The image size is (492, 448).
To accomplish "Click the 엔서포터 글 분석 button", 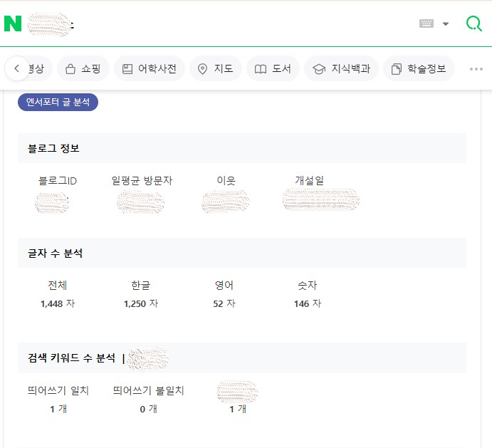I will (58, 102).
